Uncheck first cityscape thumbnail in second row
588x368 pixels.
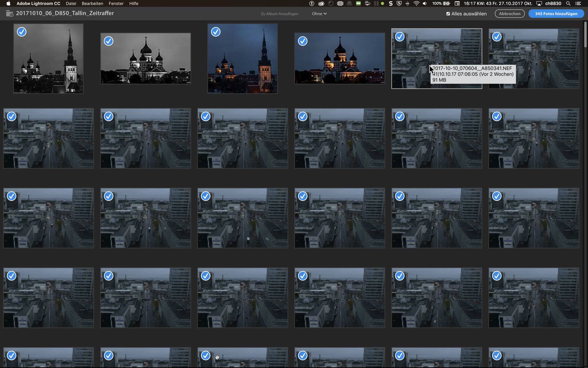click(11, 117)
